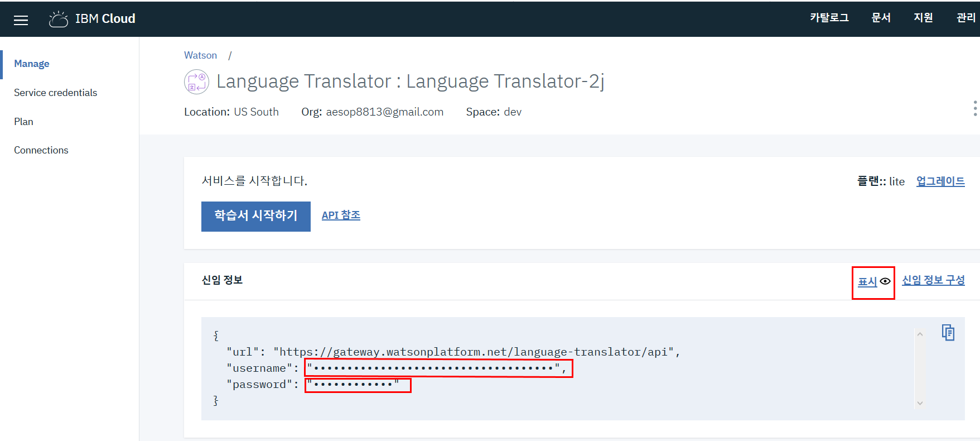Click the 신임 정보 heading
This screenshot has width=980, height=441.
tap(222, 280)
